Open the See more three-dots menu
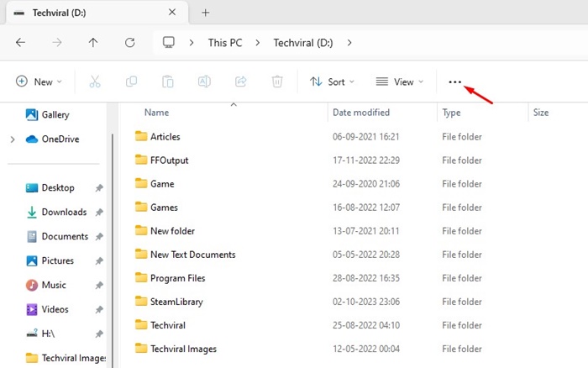The width and height of the screenshot is (588, 368). [455, 81]
